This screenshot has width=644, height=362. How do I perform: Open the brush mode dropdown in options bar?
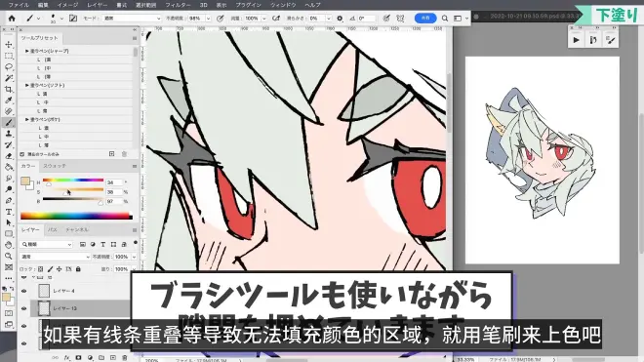pyautogui.click(x=132, y=19)
